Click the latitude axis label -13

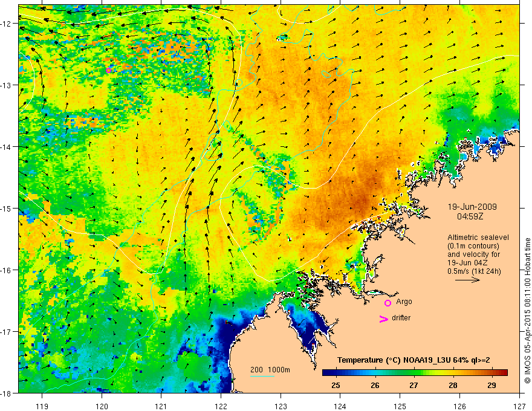pyautogui.click(x=7, y=85)
